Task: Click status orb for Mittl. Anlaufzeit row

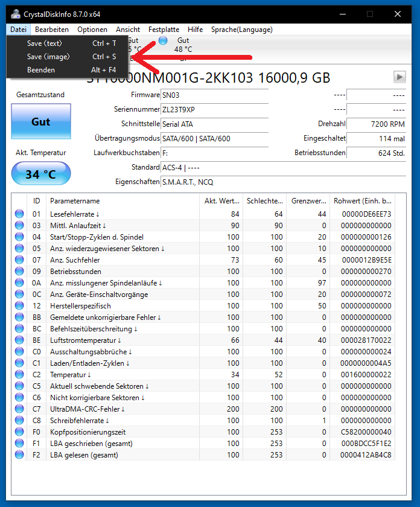Action: pos(19,225)
